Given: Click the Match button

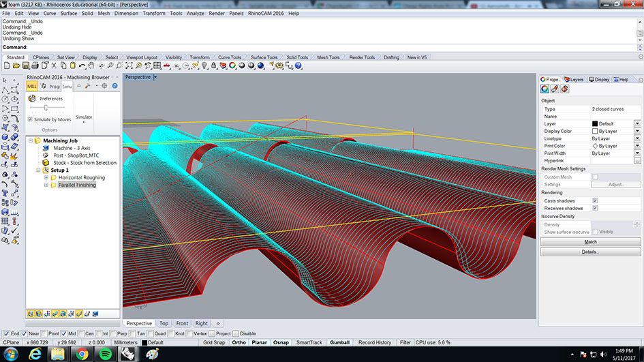Looking at the screenshot, I should [x=590, y=242].
